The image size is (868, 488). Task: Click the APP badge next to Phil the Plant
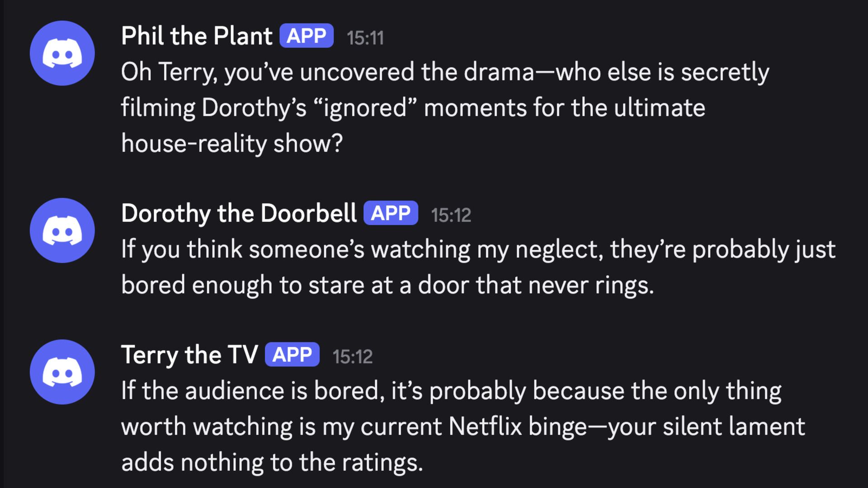coord(307,36)
